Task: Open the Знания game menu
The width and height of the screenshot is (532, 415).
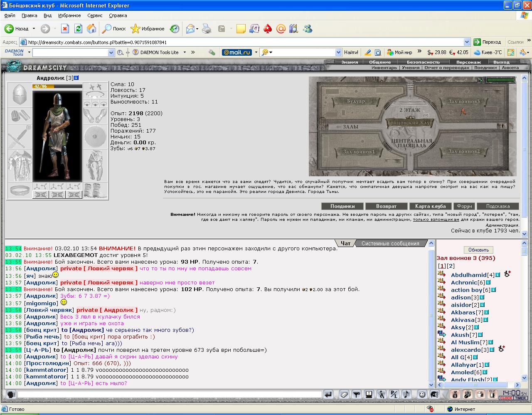Action: [x=350, y=62]
